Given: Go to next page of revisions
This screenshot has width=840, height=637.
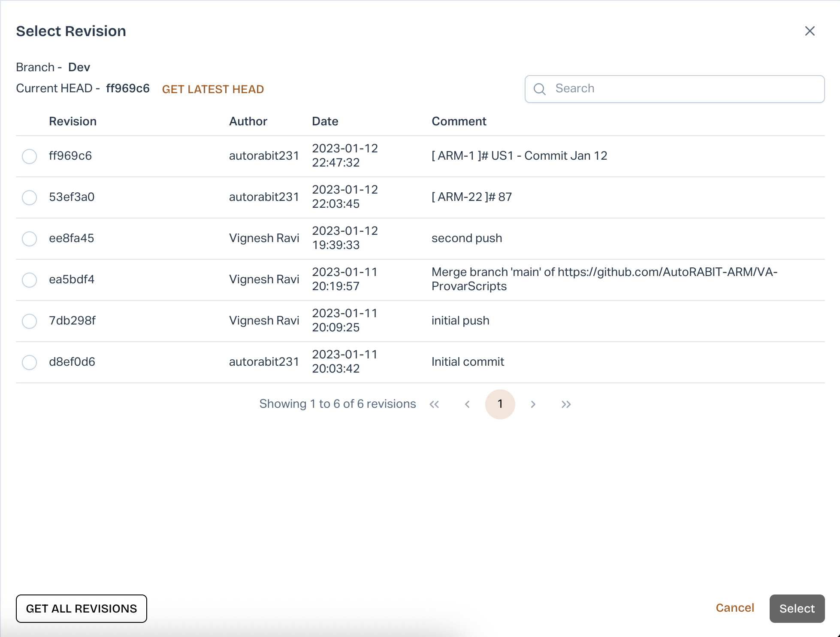Looking at the screenshot, I should 533,404.
